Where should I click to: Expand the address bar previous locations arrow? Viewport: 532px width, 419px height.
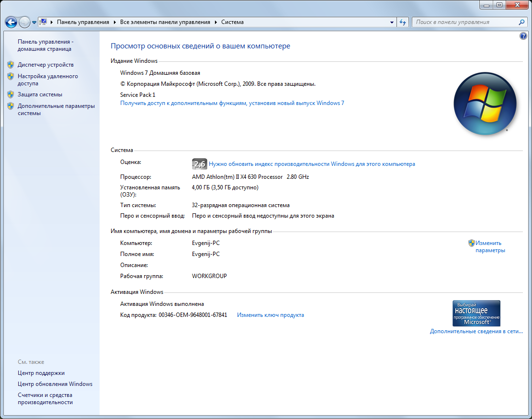click(x=392, y=22)
